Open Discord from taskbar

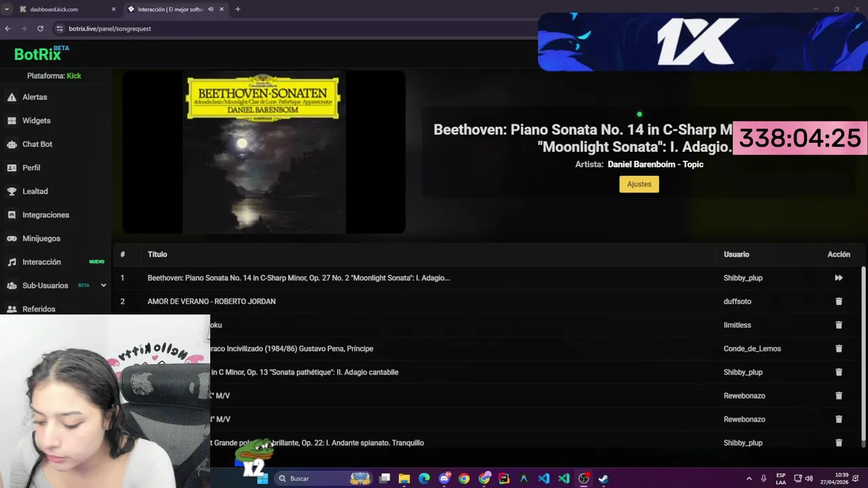pyautogui.click(x=444, y=479)
